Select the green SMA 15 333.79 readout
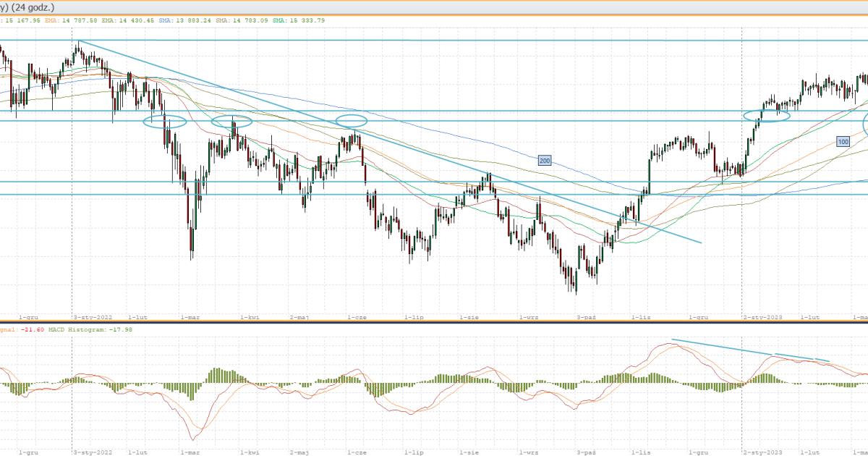This screenshot has height=456, width=868. point(298,20)
